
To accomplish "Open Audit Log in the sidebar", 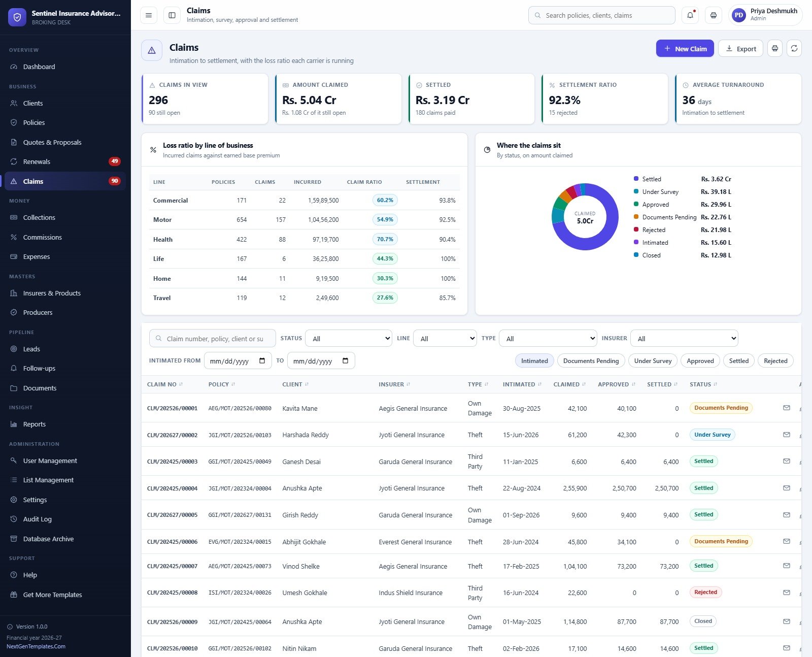I will pos(65,519).
